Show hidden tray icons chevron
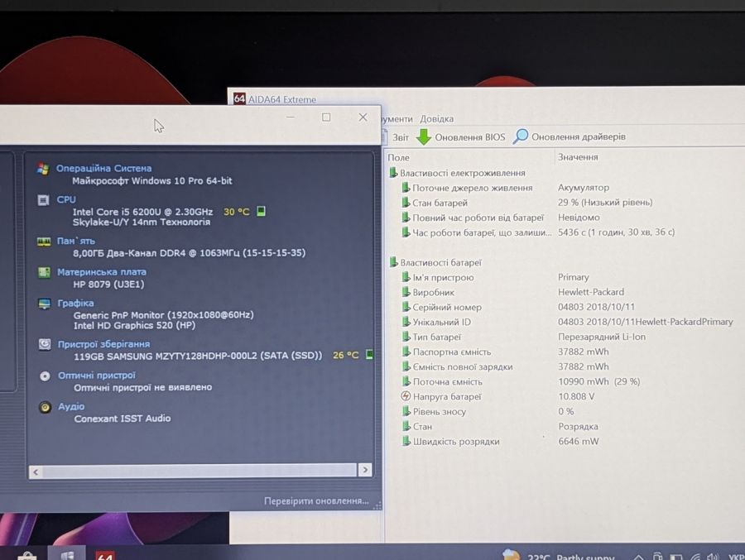The width and height of the screenshot is (745, 560). tap(638, 558)
